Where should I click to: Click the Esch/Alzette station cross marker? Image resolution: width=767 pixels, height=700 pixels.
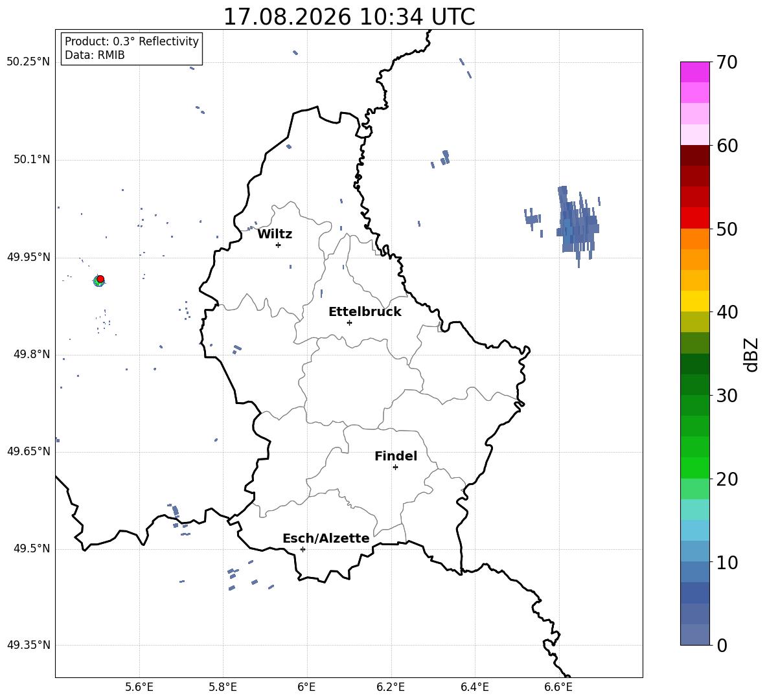303,549
